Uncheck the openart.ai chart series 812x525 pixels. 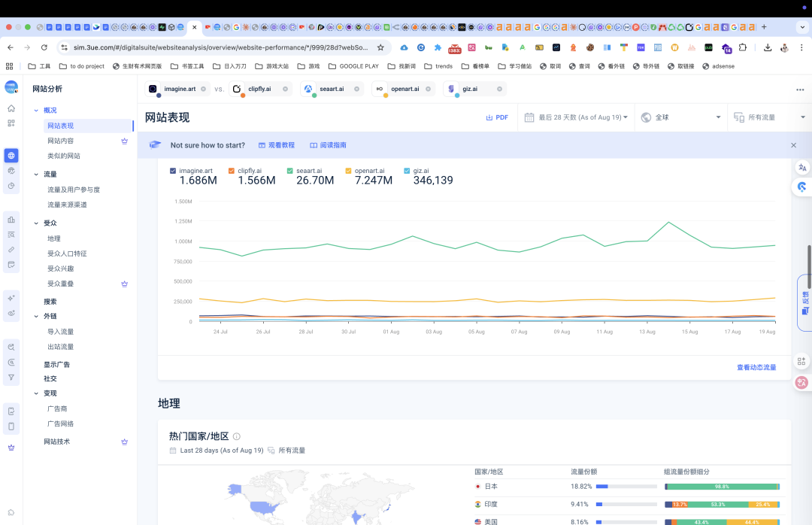[349, 171]
